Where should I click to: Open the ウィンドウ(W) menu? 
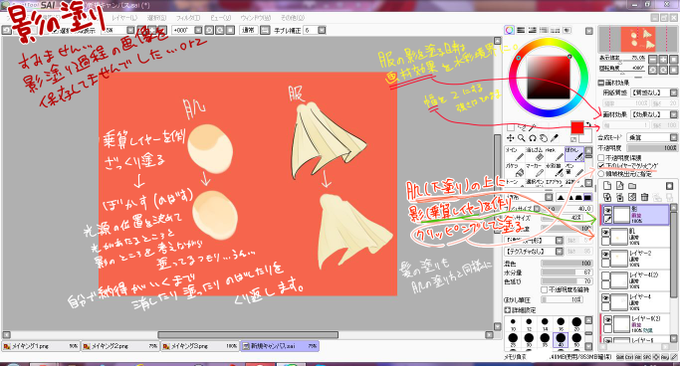coord(255,18)
